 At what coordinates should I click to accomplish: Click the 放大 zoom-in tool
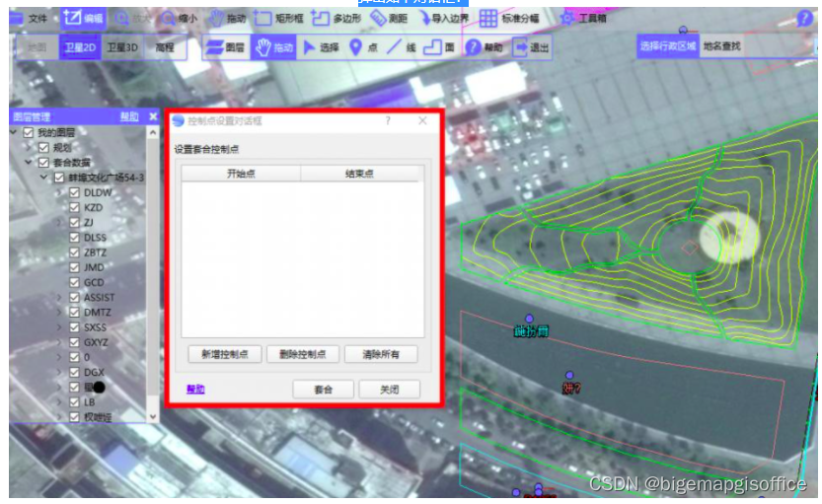coord(131,19)
